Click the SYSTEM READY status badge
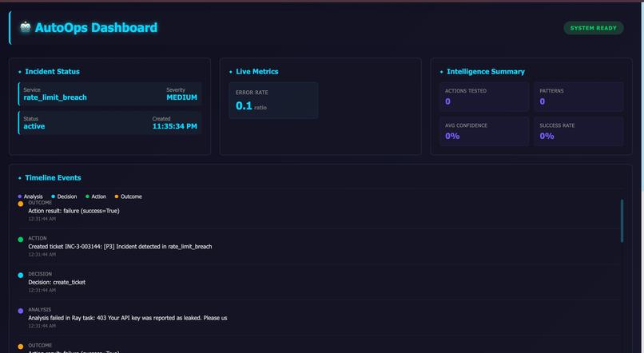The width and height of the screenshot is (644, 353). (594, 28)
